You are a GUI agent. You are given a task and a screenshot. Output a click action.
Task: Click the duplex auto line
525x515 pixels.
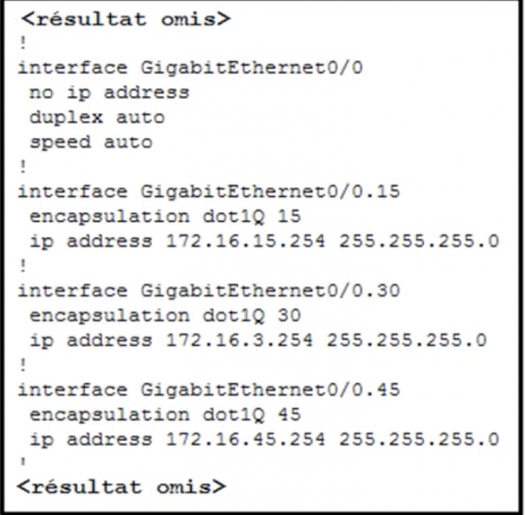click(x=97, y=118)
